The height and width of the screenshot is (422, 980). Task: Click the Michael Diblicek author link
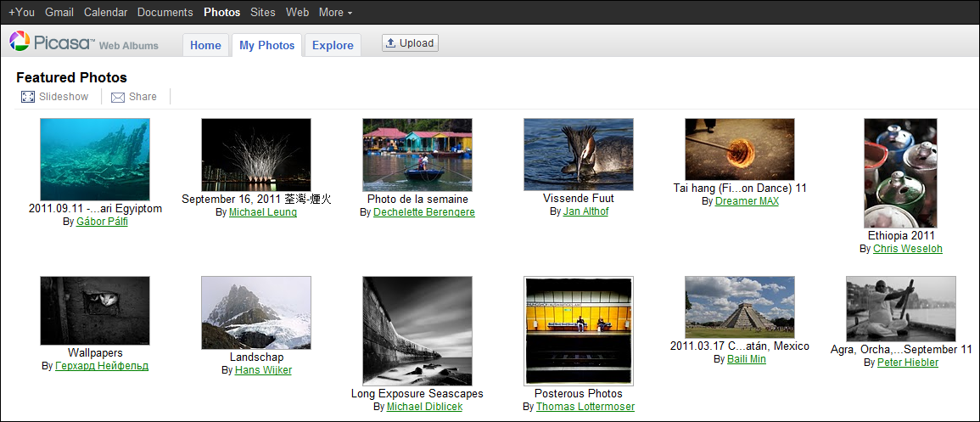click(x=424, y=407)
